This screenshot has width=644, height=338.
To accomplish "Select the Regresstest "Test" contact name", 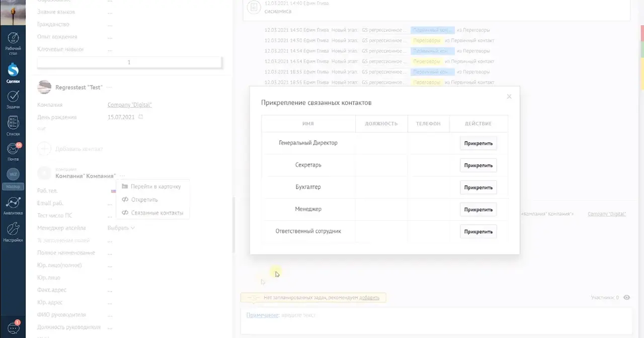I will click(x=78, y=87).
